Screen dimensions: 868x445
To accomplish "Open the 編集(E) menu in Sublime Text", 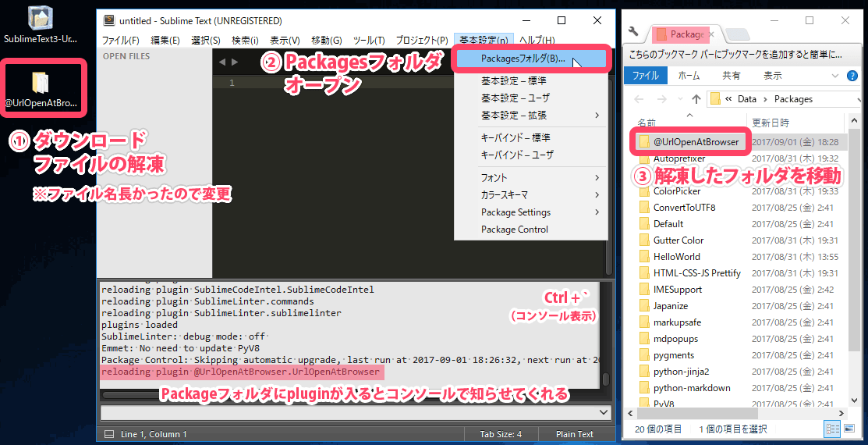I will 165,41.
